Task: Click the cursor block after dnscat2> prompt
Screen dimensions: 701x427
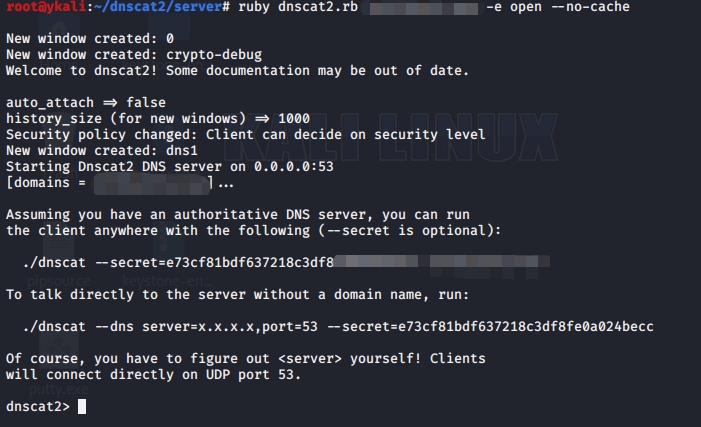Action: coord(82,406)
